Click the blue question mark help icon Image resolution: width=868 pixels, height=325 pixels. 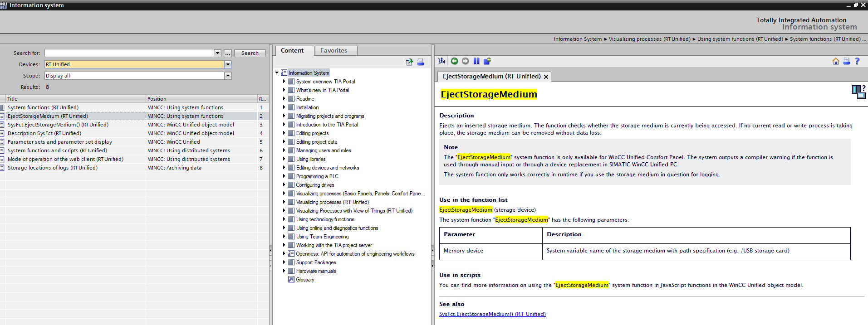coord(857,61)
